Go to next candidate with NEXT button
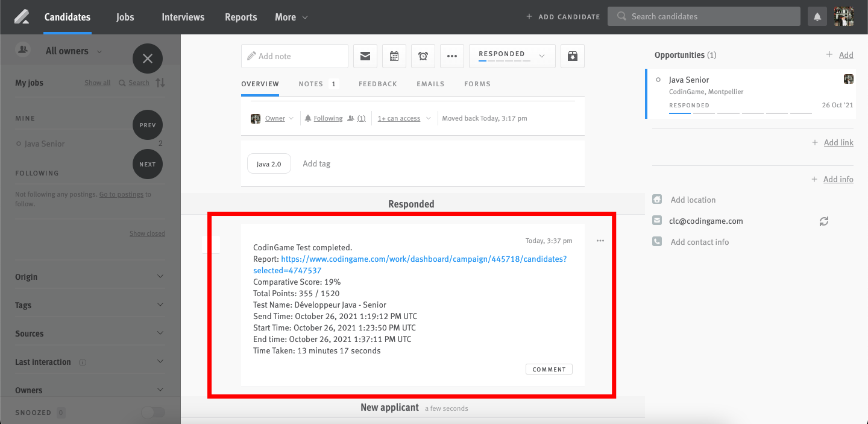The height and width of the screenshot is (424, 868). (148, 164)
